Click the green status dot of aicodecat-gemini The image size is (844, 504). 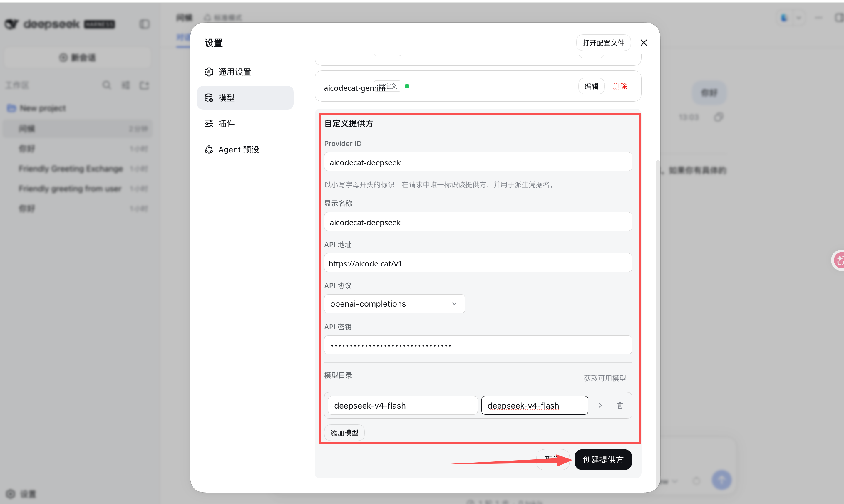pos(407,86)
